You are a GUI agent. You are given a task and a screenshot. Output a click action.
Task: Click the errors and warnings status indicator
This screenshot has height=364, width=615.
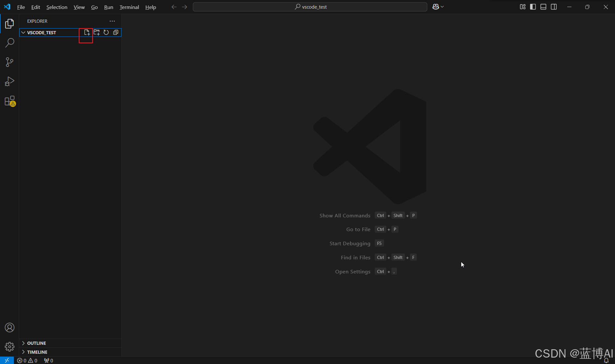point(27,360)
